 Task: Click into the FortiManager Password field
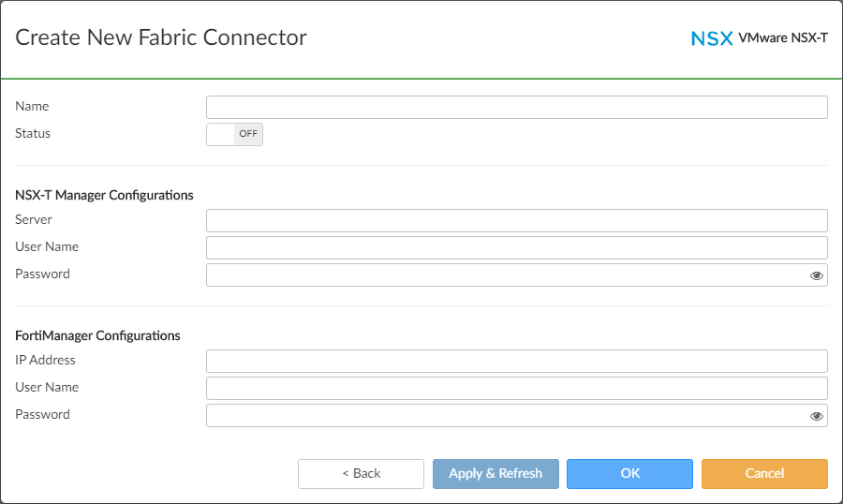506,415
